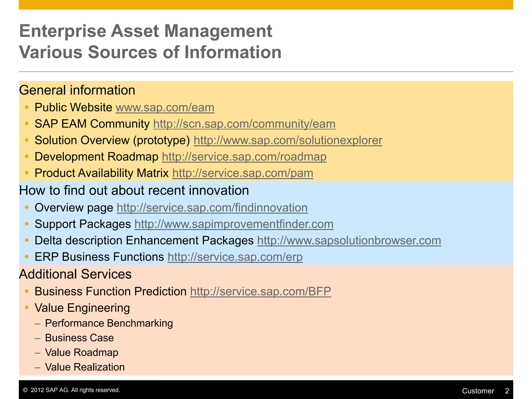Click the 'Various Sources of Information' title line
The height and width of the screenshot is (399, 532).
(x=150, y=52)
